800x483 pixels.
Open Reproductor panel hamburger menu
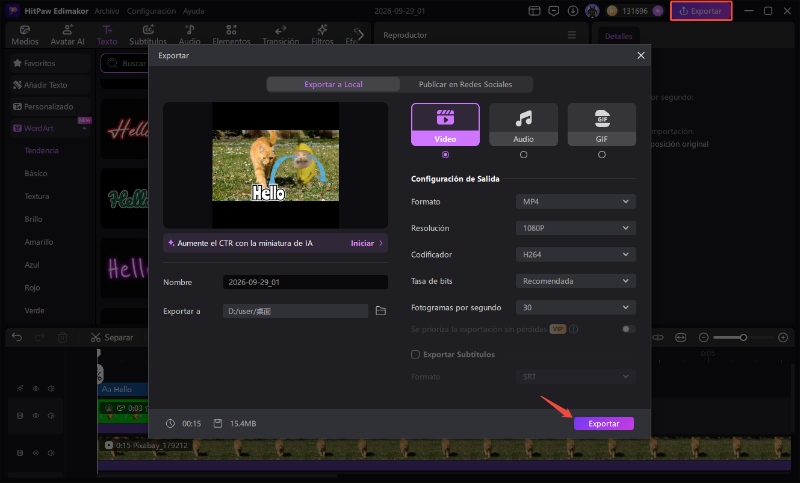572,35
